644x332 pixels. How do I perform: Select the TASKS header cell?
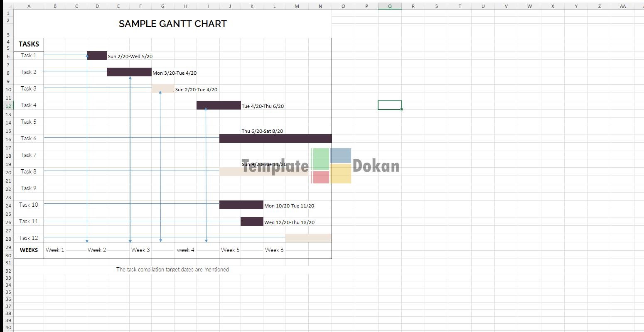(29, 44)
